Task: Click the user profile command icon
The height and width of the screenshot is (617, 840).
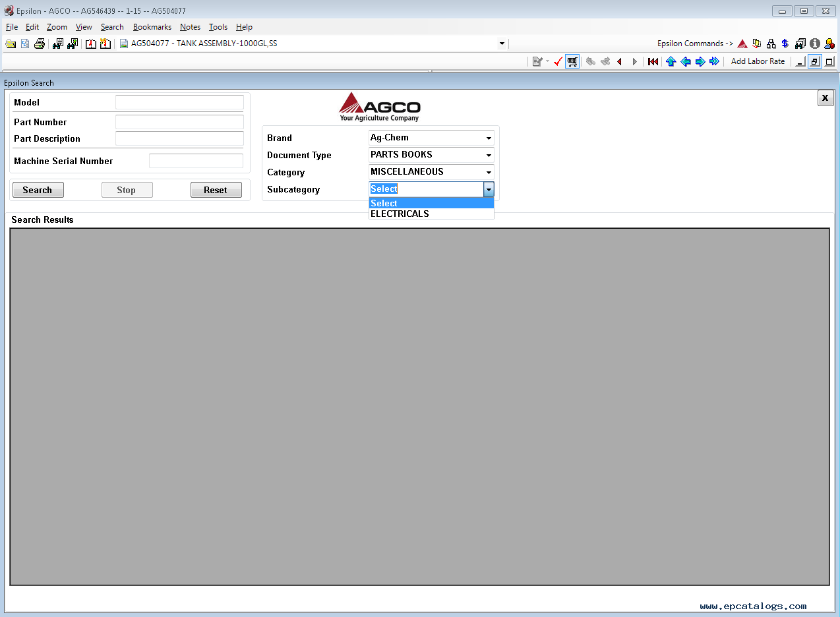Action: pos(829,44)
